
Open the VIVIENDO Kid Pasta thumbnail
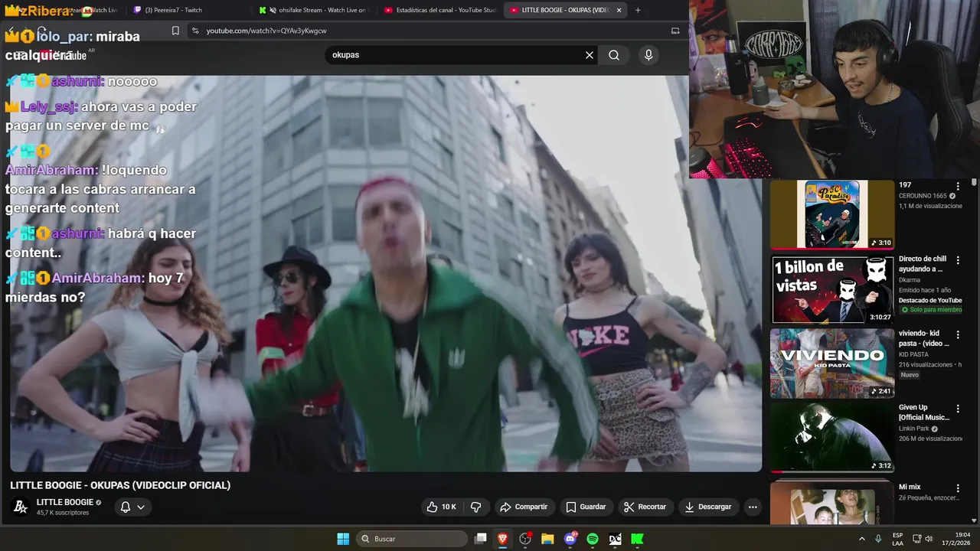click(832, 364)
